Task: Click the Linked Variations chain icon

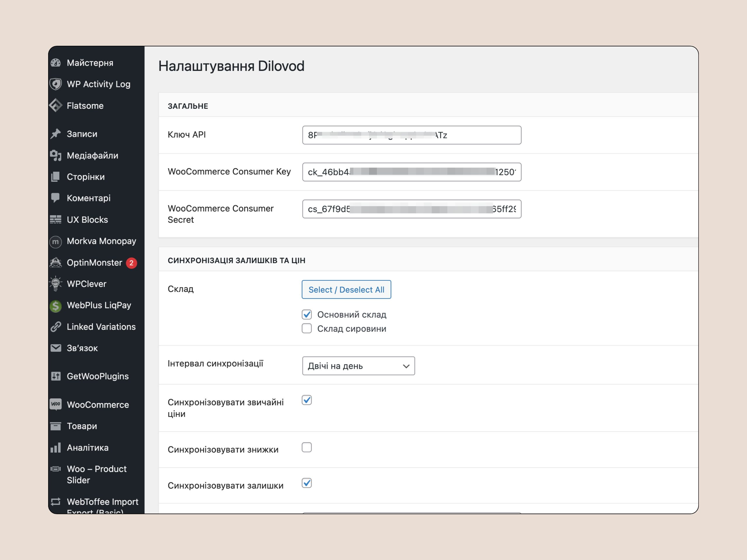Action: pyautogui.click(x=56, y=327)
